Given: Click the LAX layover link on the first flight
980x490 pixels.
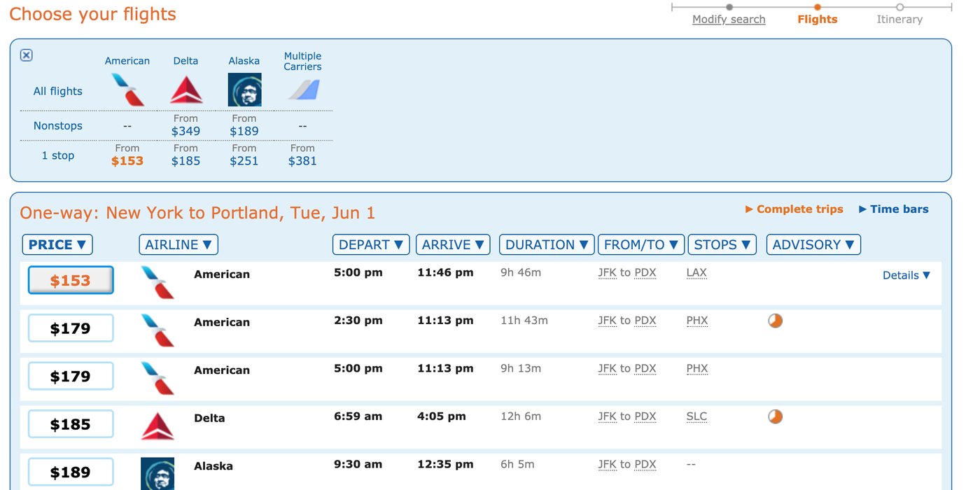Looking at the screenshot, I should [696, 272].
